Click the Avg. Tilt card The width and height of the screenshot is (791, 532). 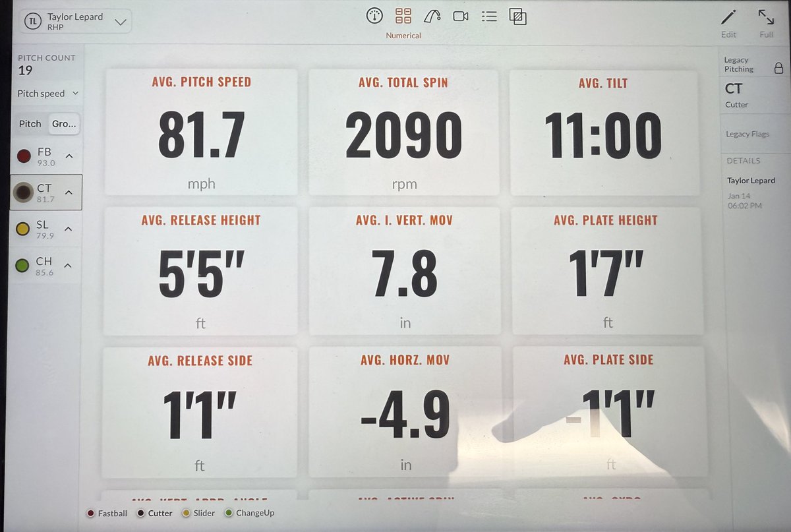point(604,132)
